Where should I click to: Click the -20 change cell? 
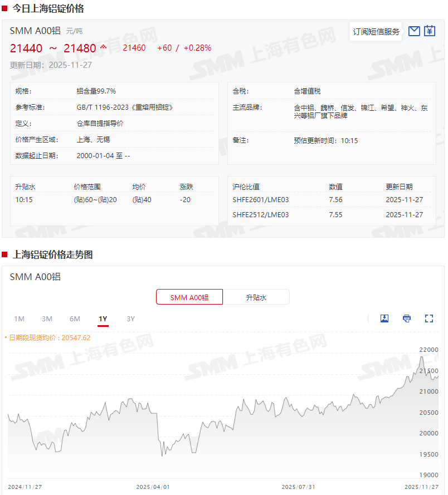click(x=185, y=200)
